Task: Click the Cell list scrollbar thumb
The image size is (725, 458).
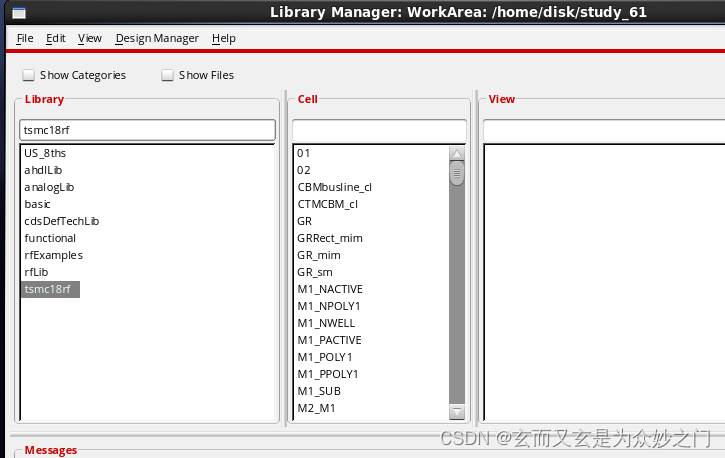Action: tap(457, 174)
